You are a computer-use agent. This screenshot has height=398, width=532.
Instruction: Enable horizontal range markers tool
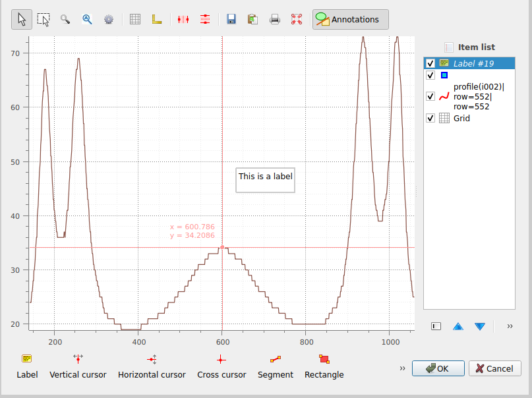(205, 19)
